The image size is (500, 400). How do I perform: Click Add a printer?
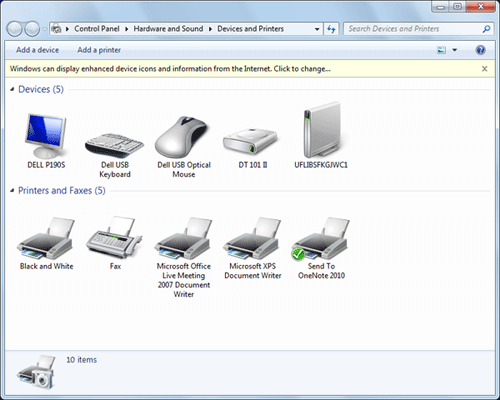tap(99, 50)
